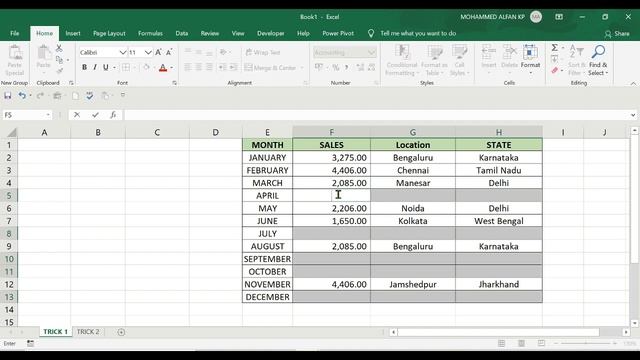Switch to Page Layout view icon
Screen dimensions: 640x360
pyautogui.click(x=521, y=344)
